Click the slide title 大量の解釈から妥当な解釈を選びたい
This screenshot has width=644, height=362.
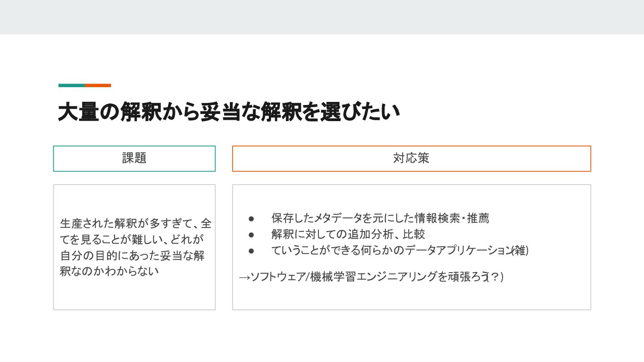(229, 112)
